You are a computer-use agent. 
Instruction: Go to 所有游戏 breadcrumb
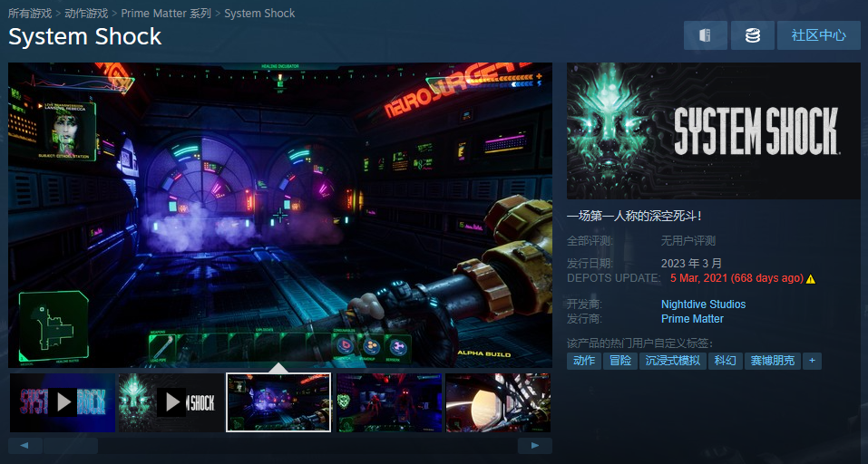(29, 14)
